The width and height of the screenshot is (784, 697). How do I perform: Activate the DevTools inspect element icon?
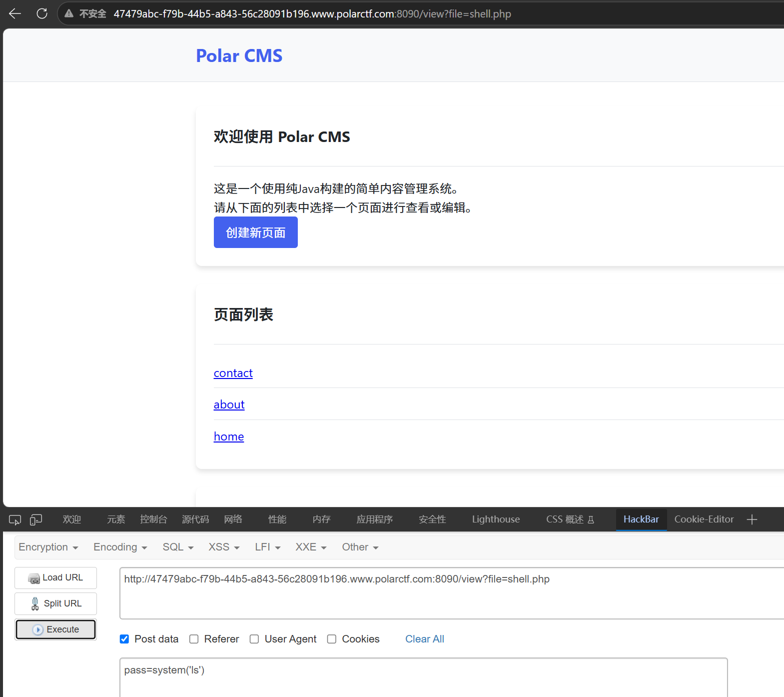15,520
